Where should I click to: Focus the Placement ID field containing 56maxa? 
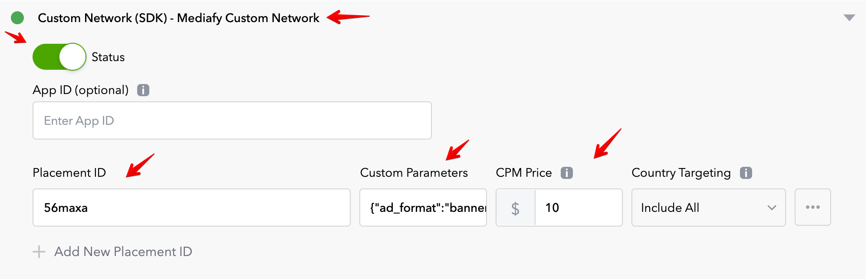click(x=191, y=208)
